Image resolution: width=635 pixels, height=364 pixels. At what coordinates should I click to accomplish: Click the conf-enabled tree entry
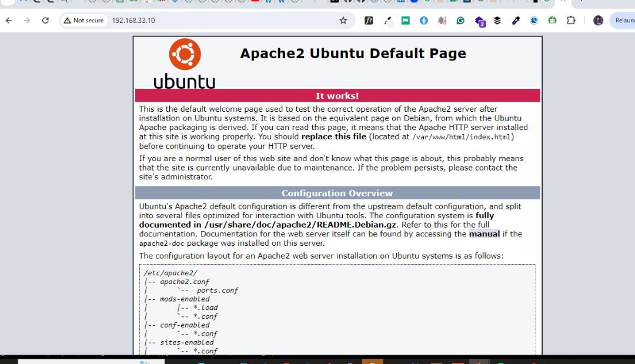click(x=185, y=325)
